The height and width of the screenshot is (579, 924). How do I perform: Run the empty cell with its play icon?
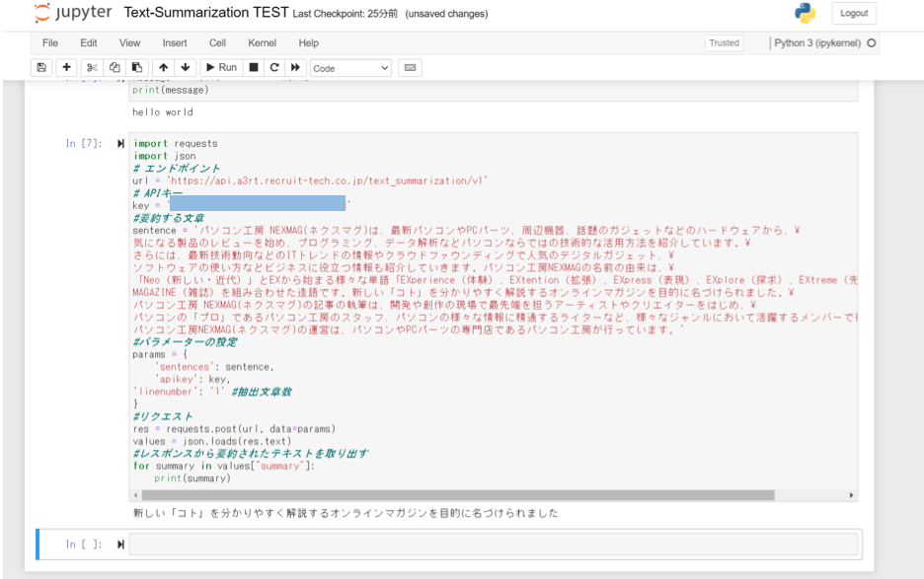120,544
